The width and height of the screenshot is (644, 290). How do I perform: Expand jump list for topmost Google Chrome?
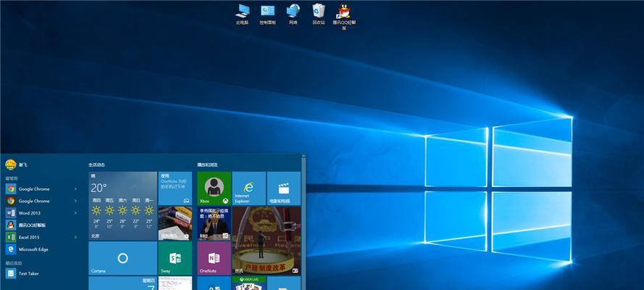pos(75,189)
